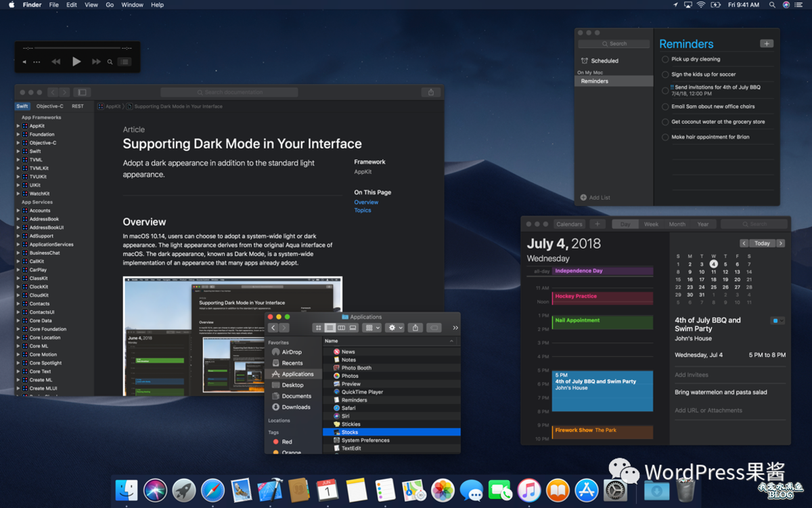Mark Email Sam about office chairs done

pyautogui.click(x=665, y=107)
